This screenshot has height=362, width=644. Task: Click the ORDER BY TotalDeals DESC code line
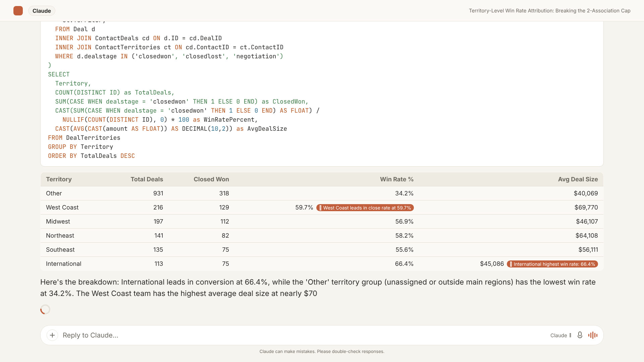pos(91,156)
